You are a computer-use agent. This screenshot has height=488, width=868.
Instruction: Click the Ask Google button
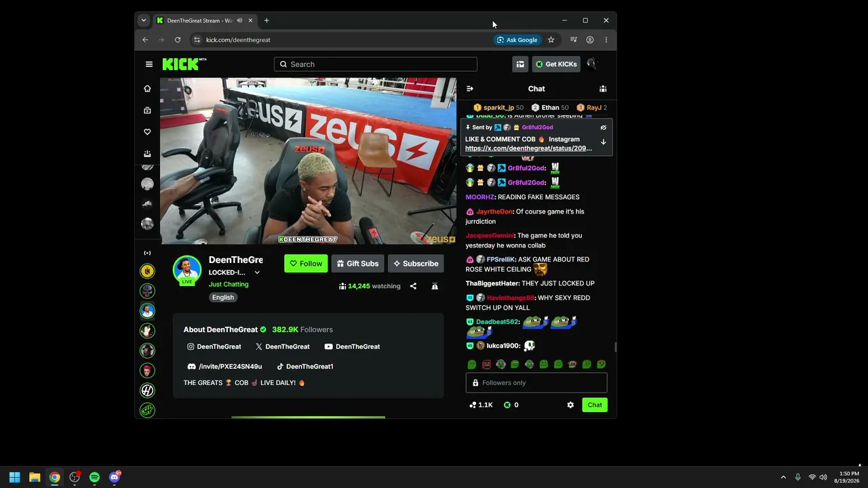[517, 40]
